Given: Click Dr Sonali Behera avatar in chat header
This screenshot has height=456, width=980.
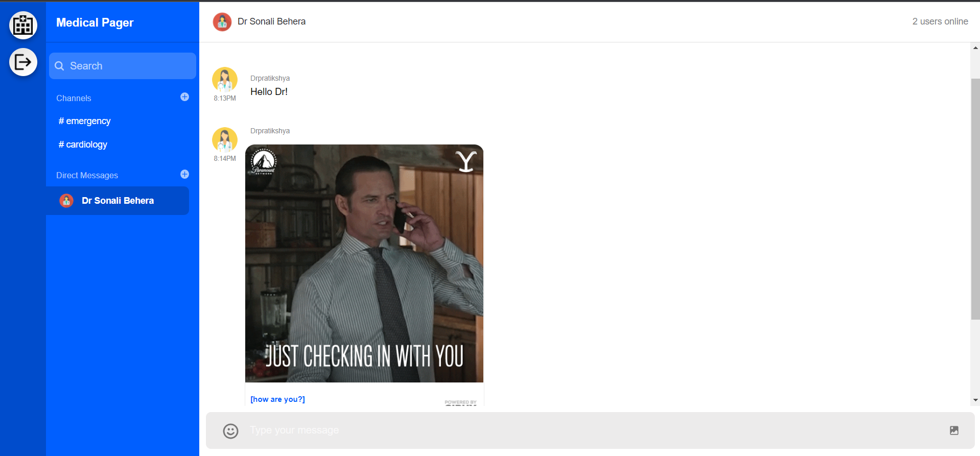Looking at the screenshot, I should point(222,21).
